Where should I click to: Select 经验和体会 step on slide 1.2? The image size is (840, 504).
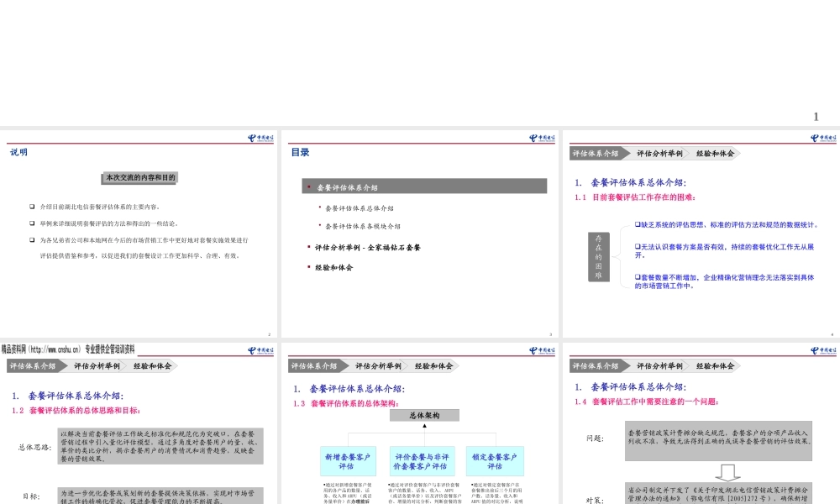coord(153,366)
